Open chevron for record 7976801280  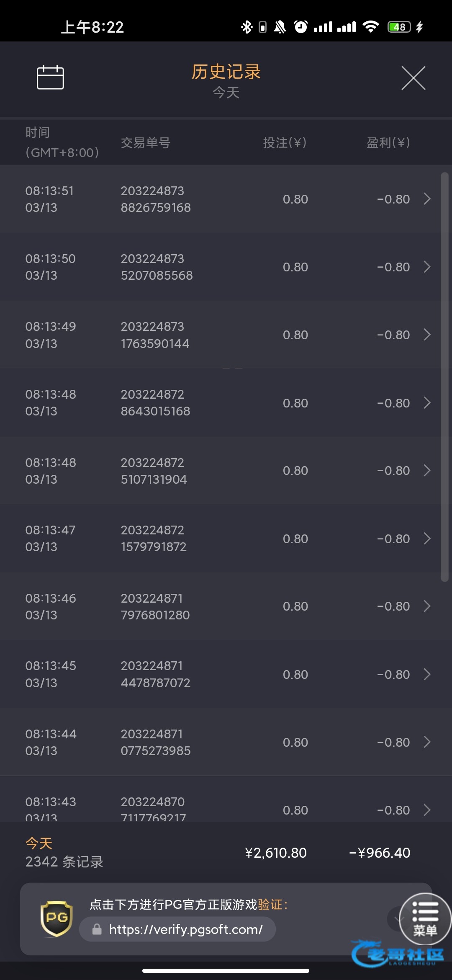click(x=427, y=606)
